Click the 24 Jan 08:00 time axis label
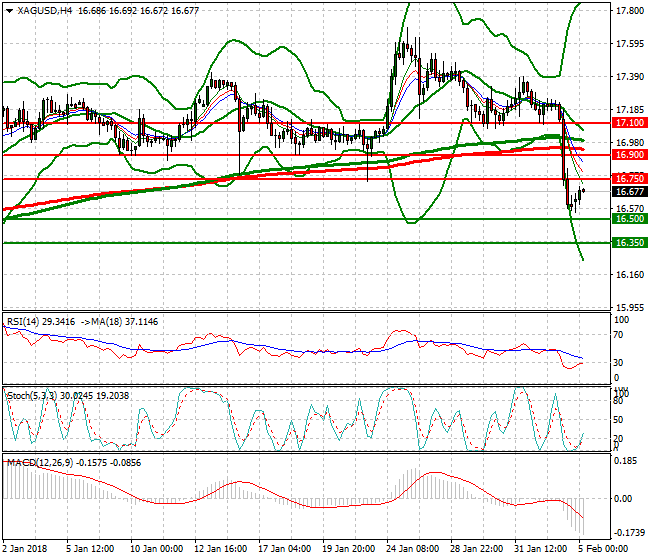The height and width of the screenshot is (560, 650). [412, 549]
